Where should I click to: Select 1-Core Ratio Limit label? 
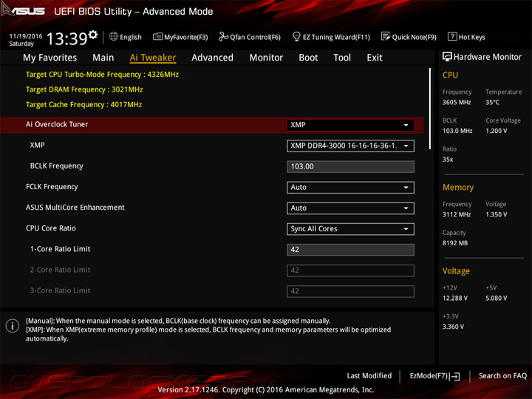(60, 249)
